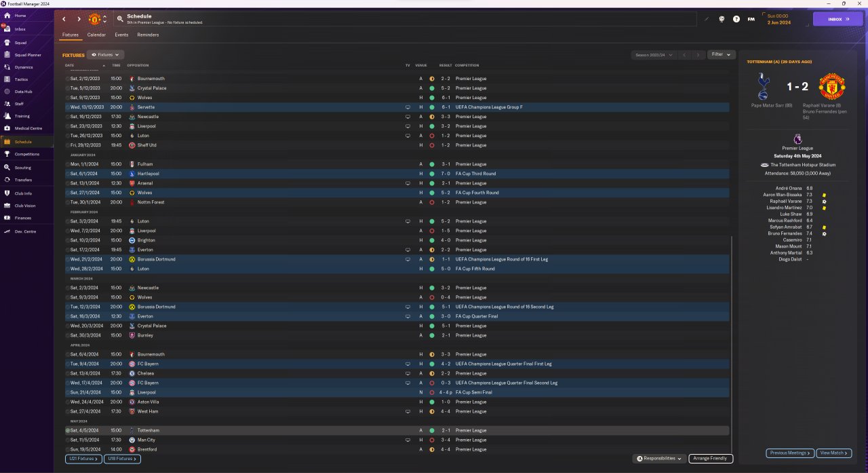Viewport: 868px width, 473px height.
Task: Open the Fixtures view dropdown
Action: pyautogui.click(x=105, y=54)
